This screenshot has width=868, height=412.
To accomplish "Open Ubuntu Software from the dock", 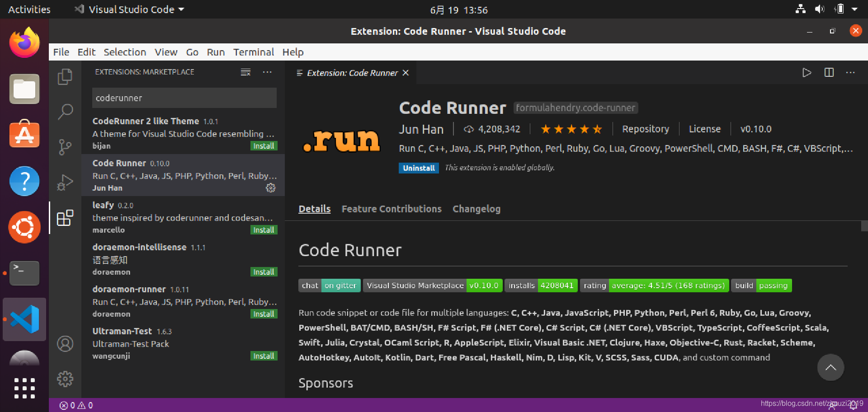I will coord(24,135).
